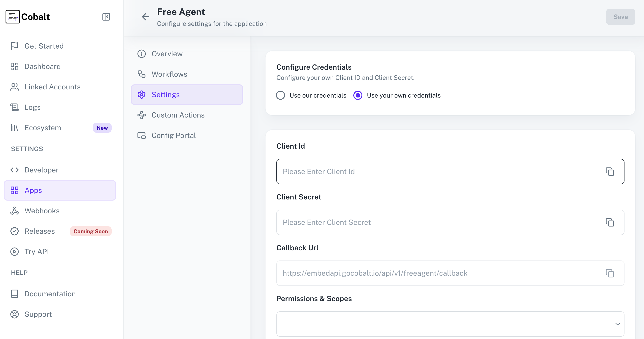Copy the Callback Url with copy icon
Screen dimensions: 644x339
coord(610,273)
